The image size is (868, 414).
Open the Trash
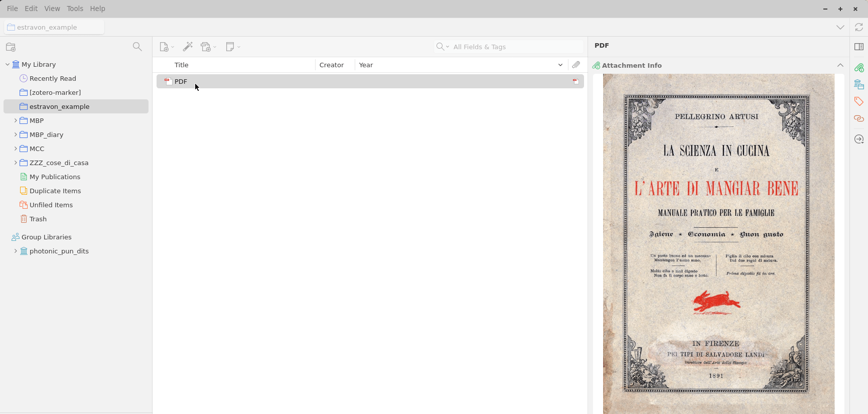point(38,219)
